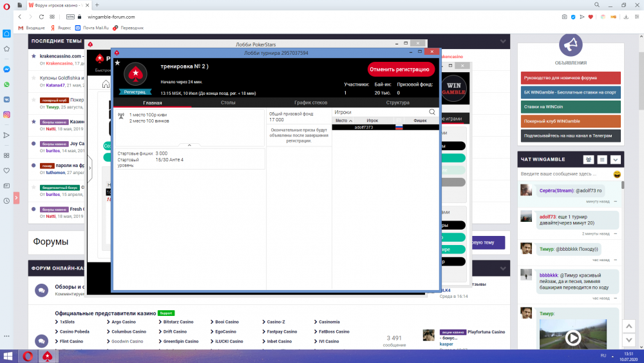Toggle the VPN badge in the address bar

[x=70, y=17]
